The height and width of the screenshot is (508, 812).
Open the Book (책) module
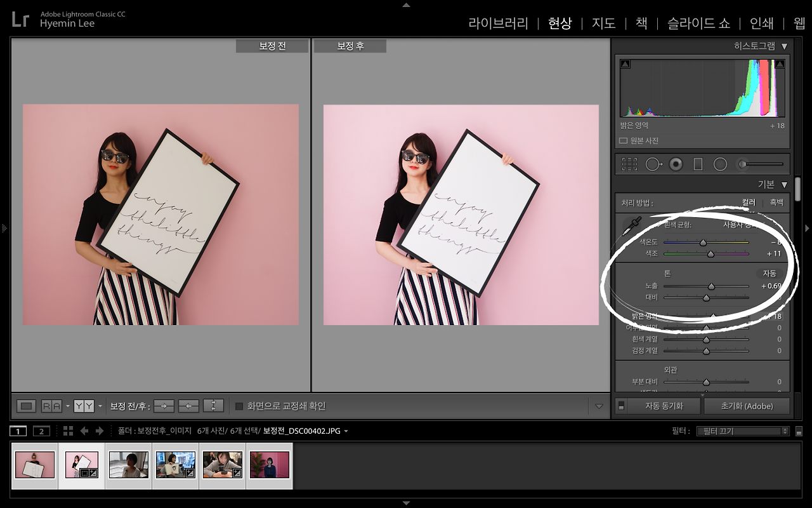[641, 23]
